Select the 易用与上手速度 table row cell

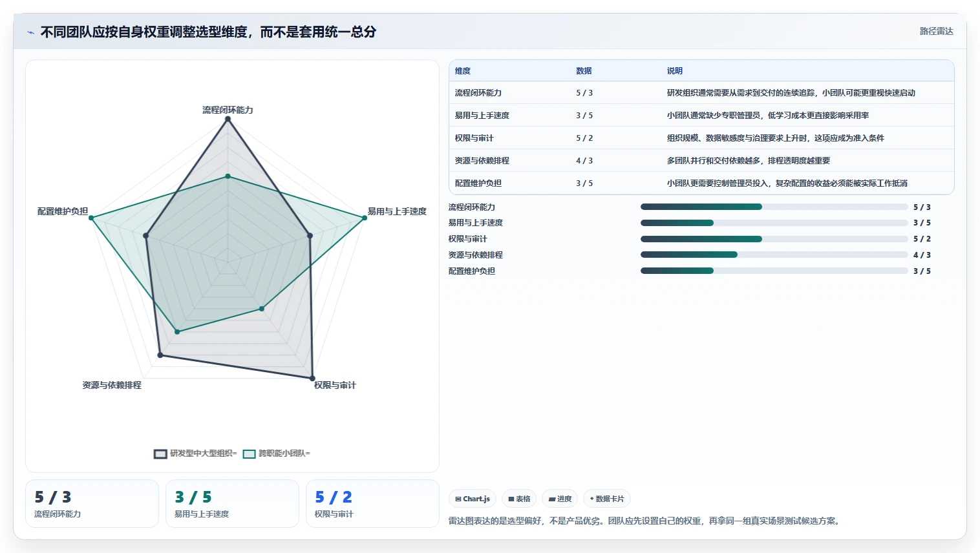pyautogui.click(x=482, y=116)
